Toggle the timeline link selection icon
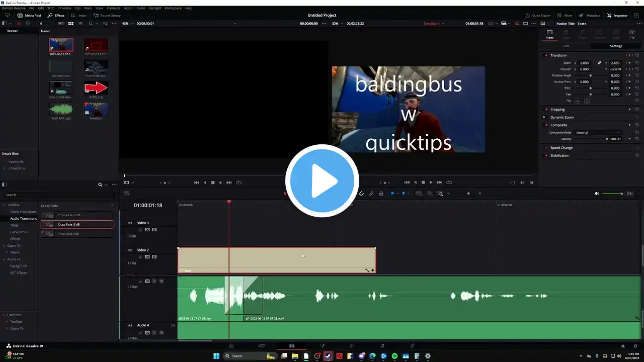Screen dimensions: 644x362 [x=371, y=194]
